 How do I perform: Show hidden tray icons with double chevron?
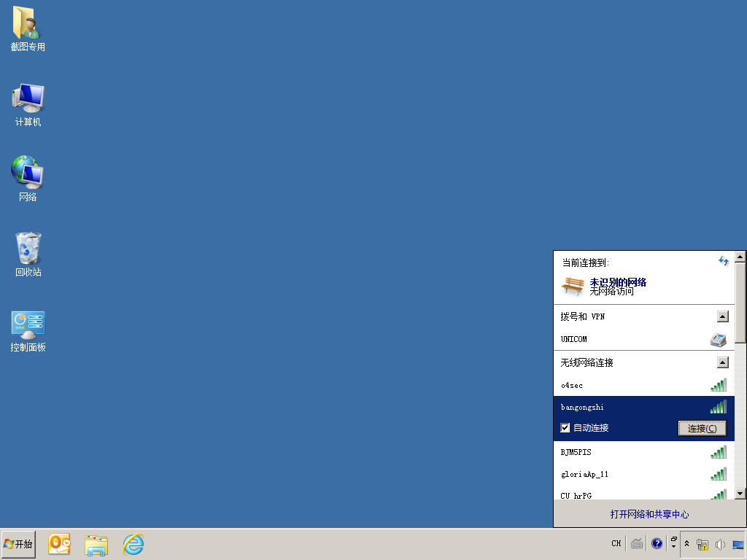pos(686,543)
